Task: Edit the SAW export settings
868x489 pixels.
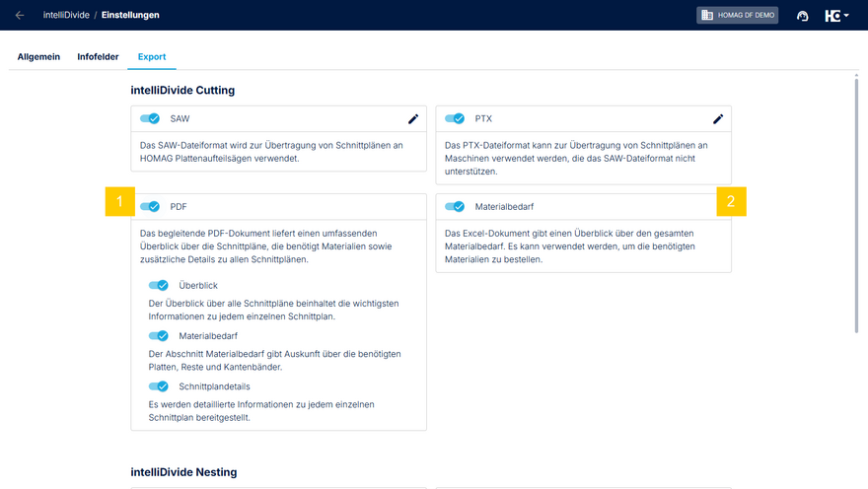Action: pos(413,119)
